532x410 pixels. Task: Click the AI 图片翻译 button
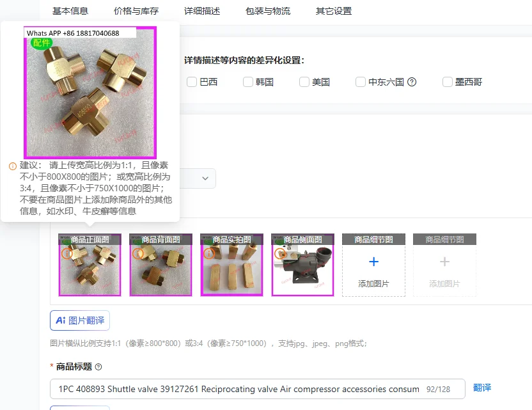pos(80,320)
